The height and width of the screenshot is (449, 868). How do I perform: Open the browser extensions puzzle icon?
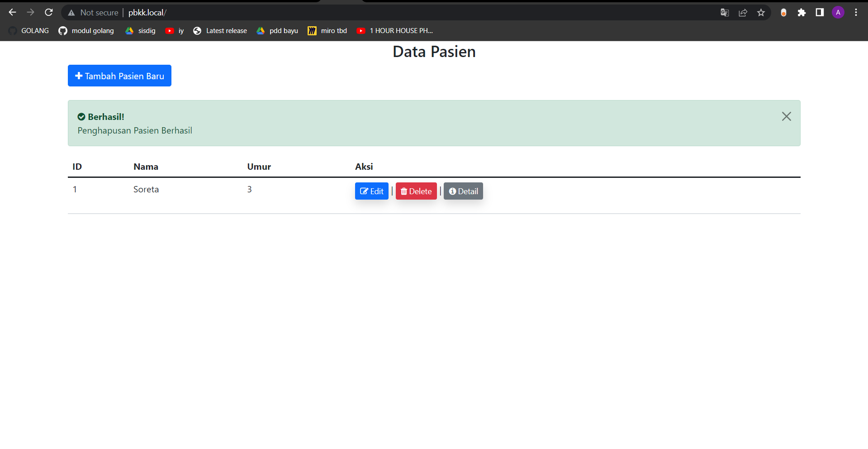tap(802, 12)
